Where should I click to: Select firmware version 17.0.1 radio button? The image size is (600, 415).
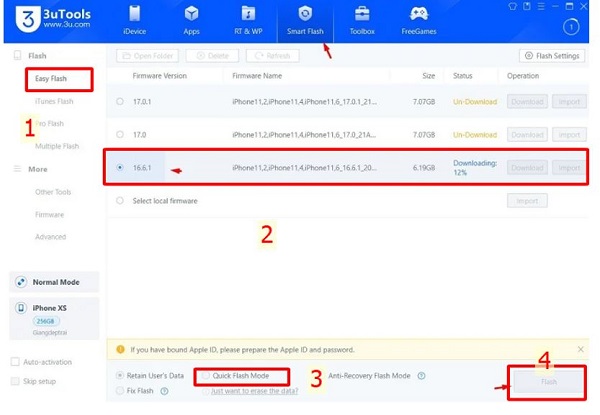[x=121, y=101]
